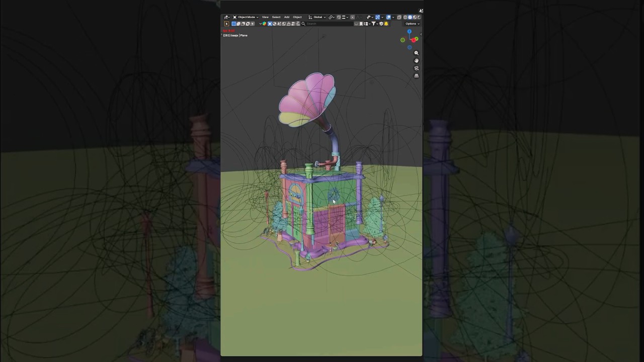Set selection mode to invert
The height and width of the screenshot is (362, 644).
point(248,24)
